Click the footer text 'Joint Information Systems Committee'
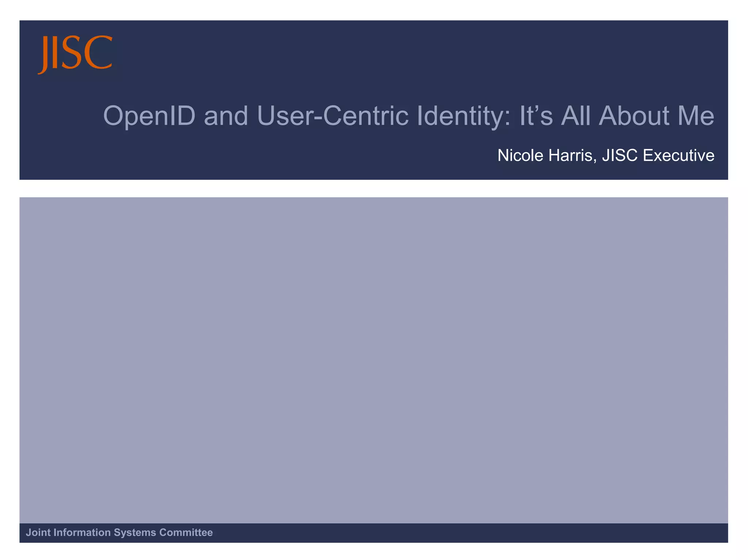Image resolution: width=748 pixels, height=560 pixels. tap(119, 533)
